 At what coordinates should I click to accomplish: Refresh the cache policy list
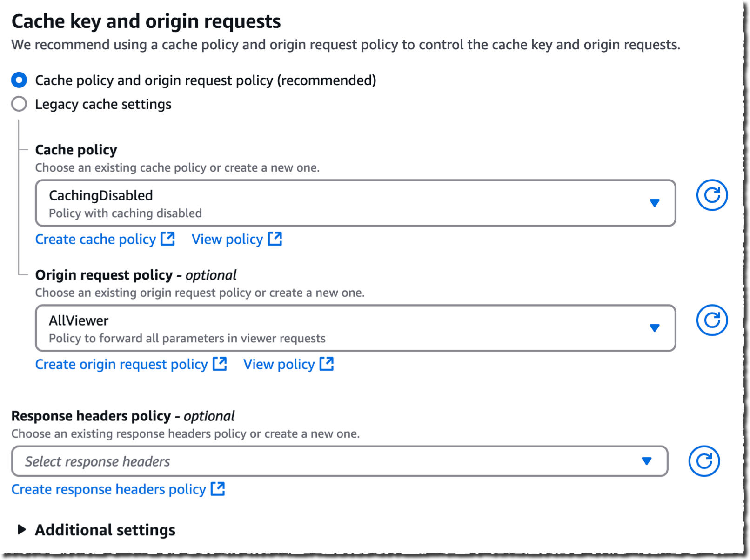(x=711, y=195)
